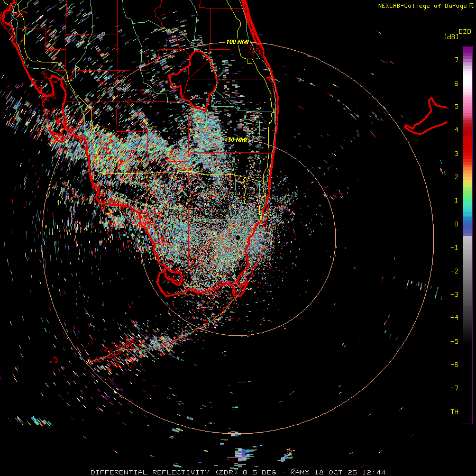Click the KAMX radar site black dot
The height and width of the screenshot is (476, 476).
pos(237,237)
